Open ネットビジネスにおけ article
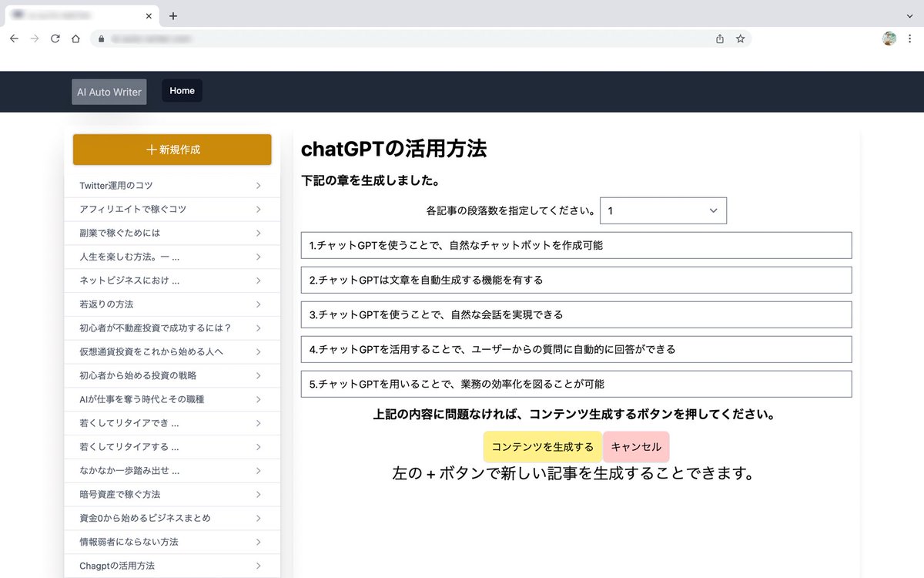Screen dimensions: 924x578 coord(172,281)
